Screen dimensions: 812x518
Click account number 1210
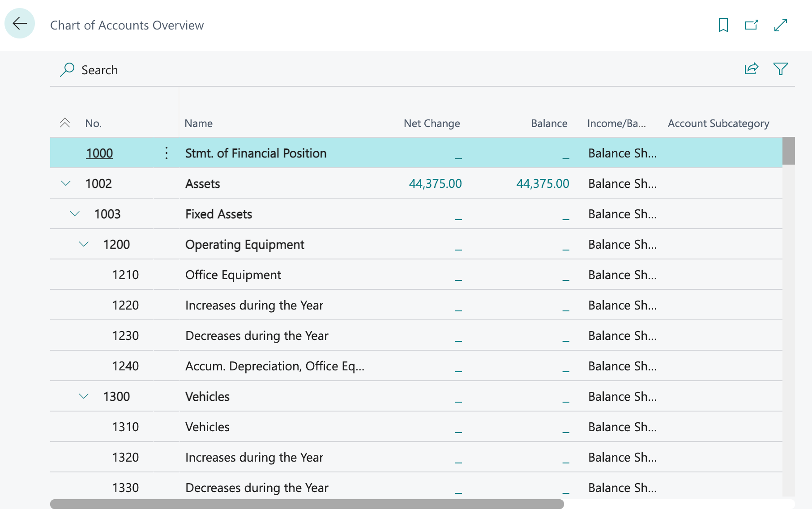coord(125,275)
